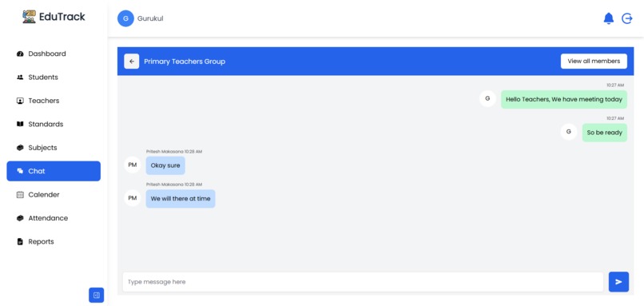Open the Calender menu item
The height and width of the screenshot is (306, 644).
tap(54, 195)
